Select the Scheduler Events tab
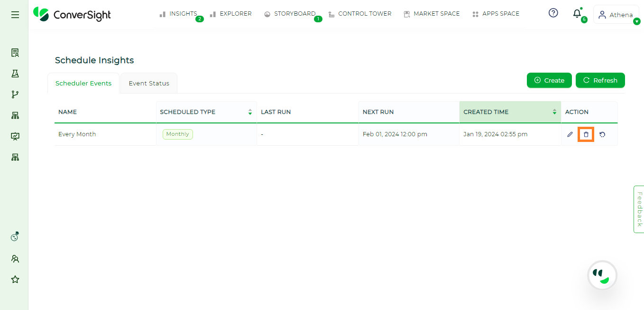Viewport: 644px width, 310px height. [83, 83]
